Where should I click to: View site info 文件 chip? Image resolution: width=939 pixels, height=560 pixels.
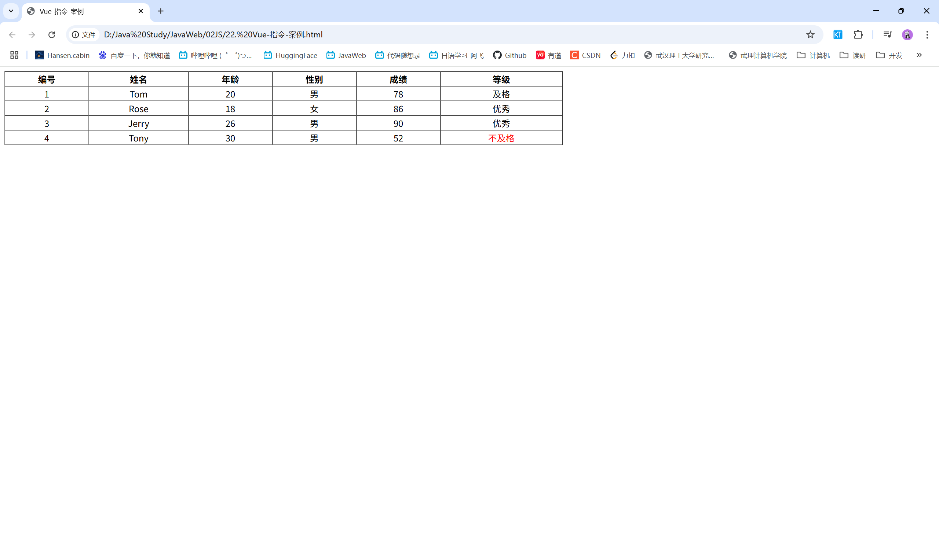click(84, 35)
